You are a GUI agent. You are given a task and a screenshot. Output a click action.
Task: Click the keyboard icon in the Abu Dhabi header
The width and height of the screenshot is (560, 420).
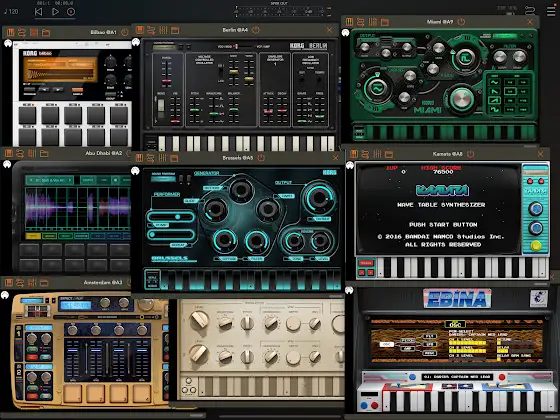point(9,154)
